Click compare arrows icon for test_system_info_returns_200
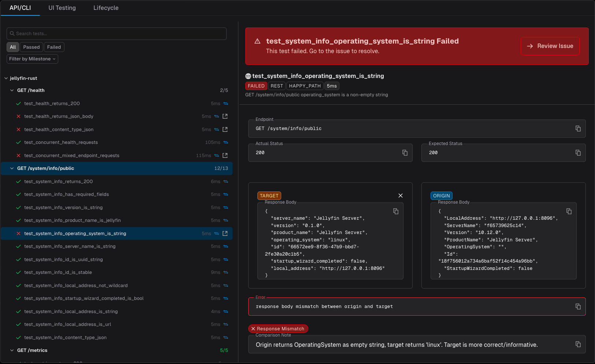 tap(226, 182)
